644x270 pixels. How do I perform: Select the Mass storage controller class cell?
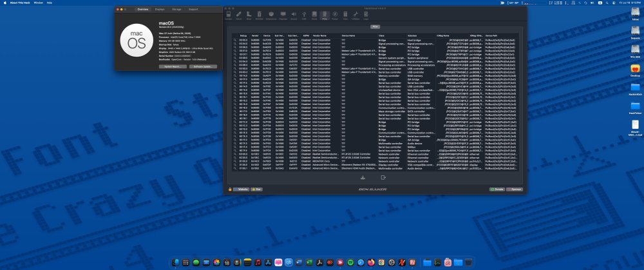pyautogui.click(x=392, y=111)
